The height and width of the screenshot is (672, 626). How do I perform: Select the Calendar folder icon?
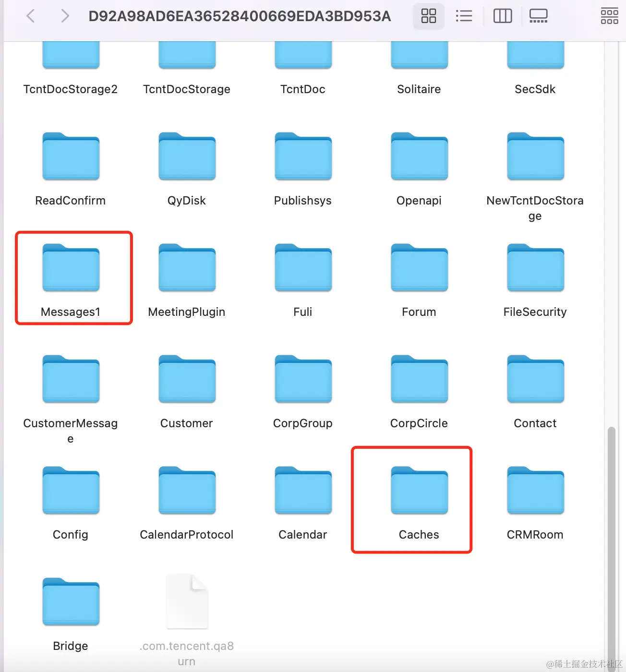coord(303,490)
